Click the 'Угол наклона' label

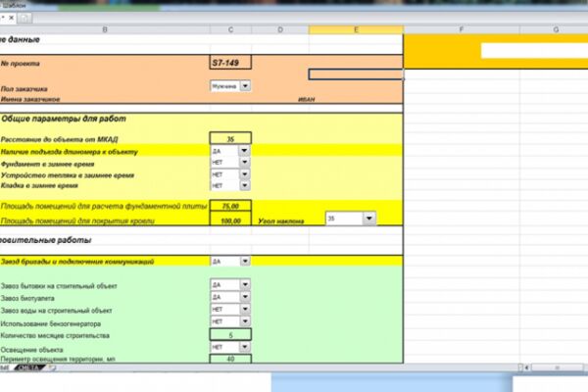[x=281, y=221]
